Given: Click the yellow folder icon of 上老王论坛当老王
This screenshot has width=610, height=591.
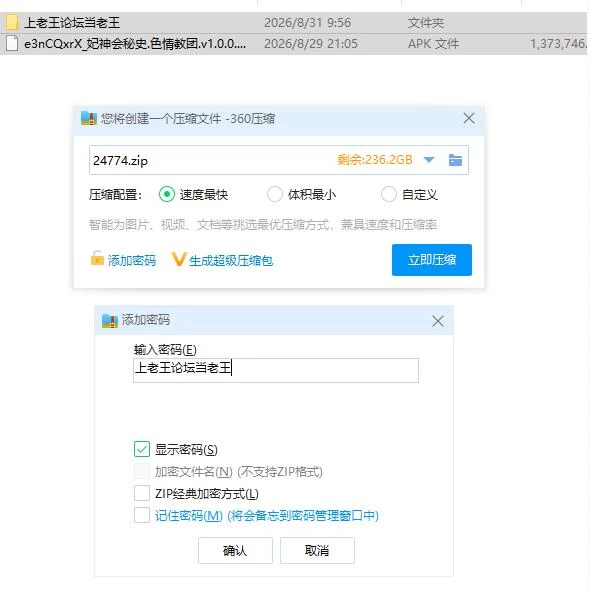Looking at the screenshot, I should pyautogui.click(x=12, y=23).
